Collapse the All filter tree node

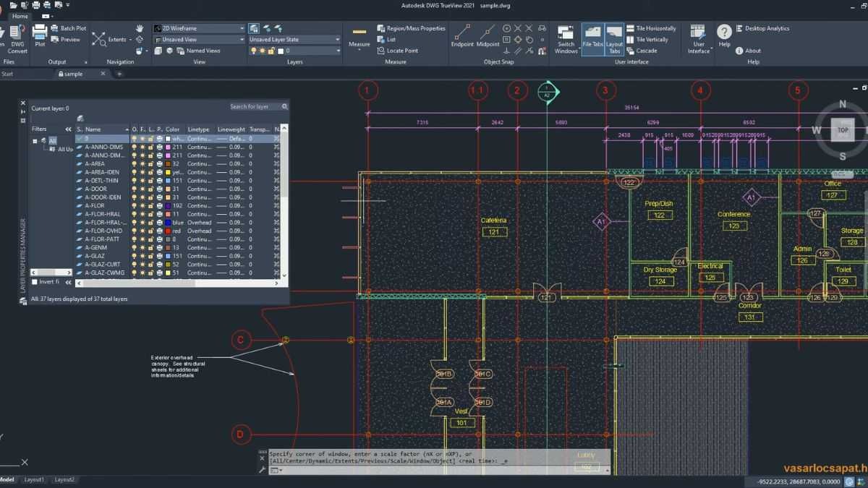(x=35, y=141)
